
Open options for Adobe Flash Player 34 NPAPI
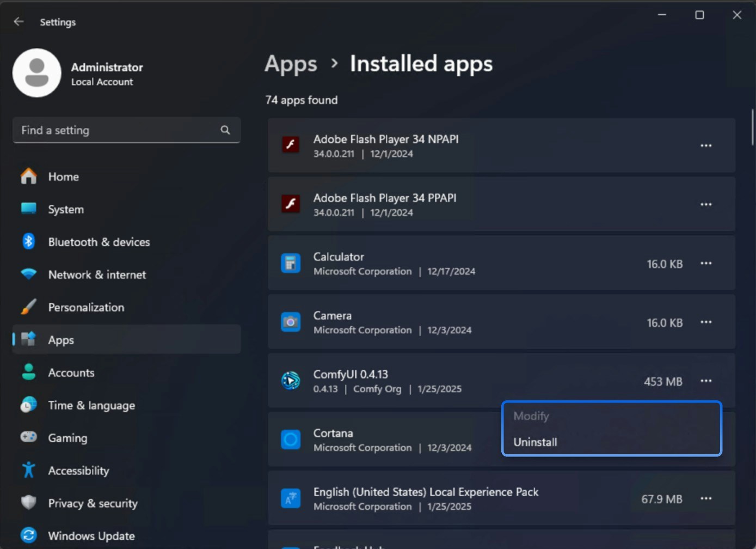point(706,145)
